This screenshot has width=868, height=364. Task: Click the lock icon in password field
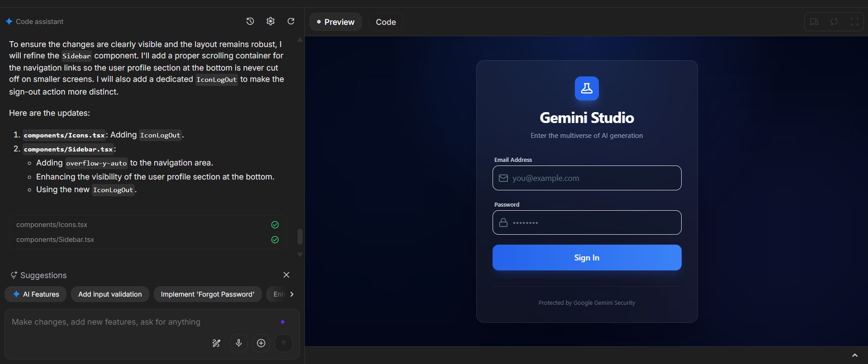503,222
